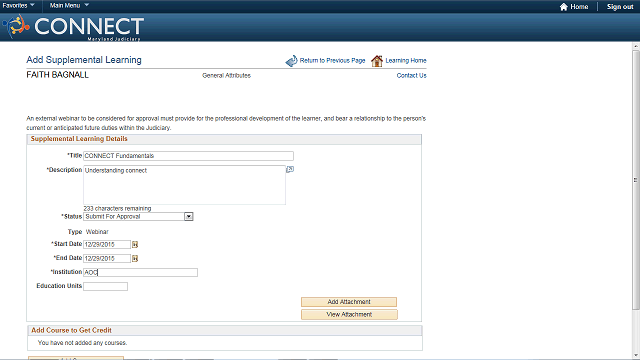640x360 pixels.
Task: Open the Start Date calendar picker icon
Action: [135, 244]
